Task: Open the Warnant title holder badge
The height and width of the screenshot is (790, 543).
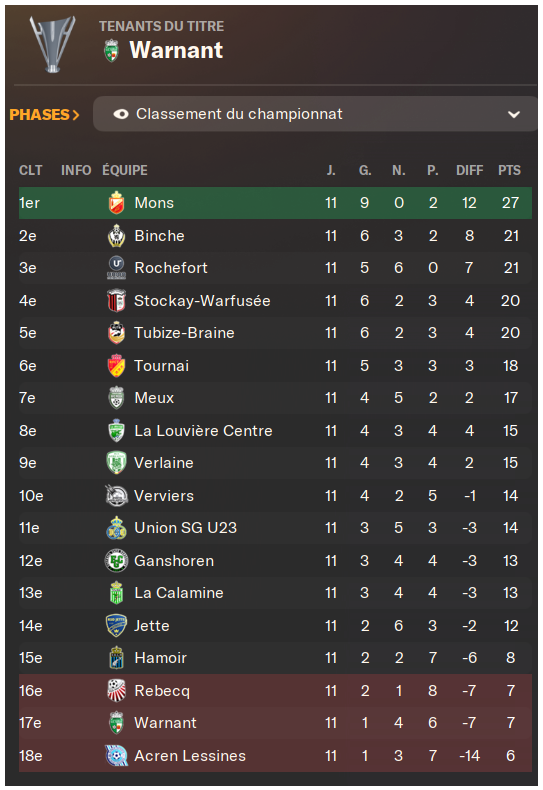Action: [111, 51]
